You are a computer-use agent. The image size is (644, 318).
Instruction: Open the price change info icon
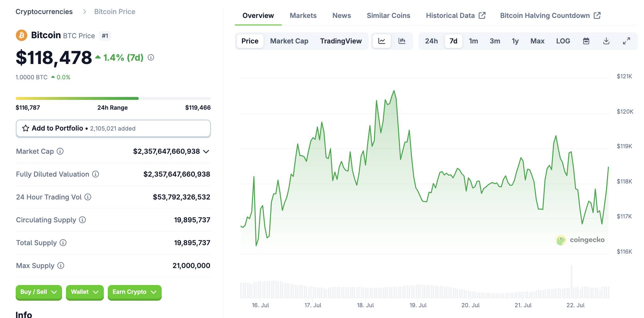pos(151,57)
